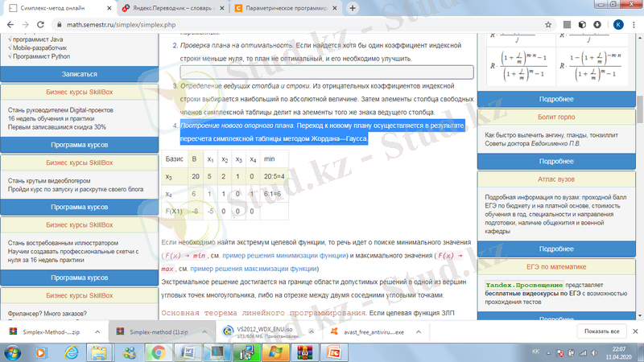
Task: Switch to the Яндекс.Переводчик tab
Action: [172, 8]
